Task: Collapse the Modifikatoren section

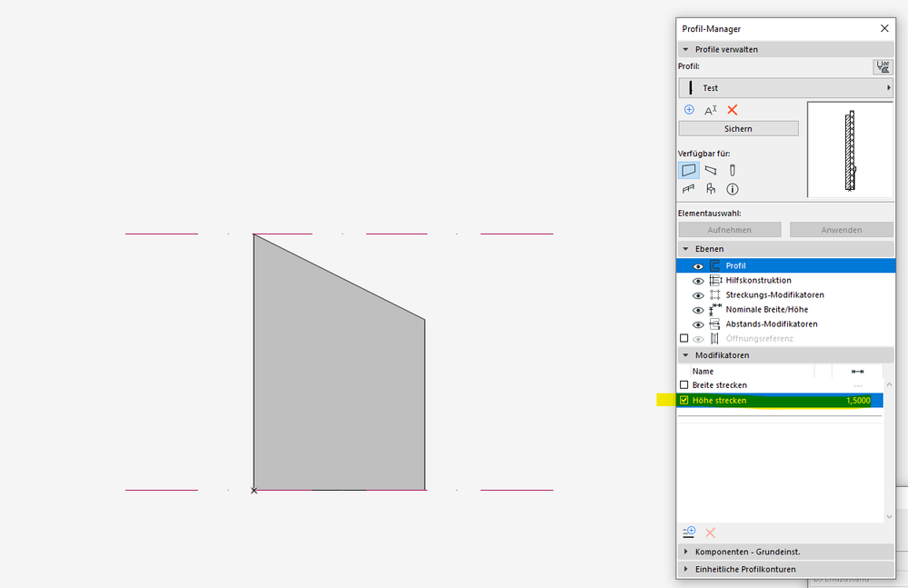Action: (x=685, y=354)
